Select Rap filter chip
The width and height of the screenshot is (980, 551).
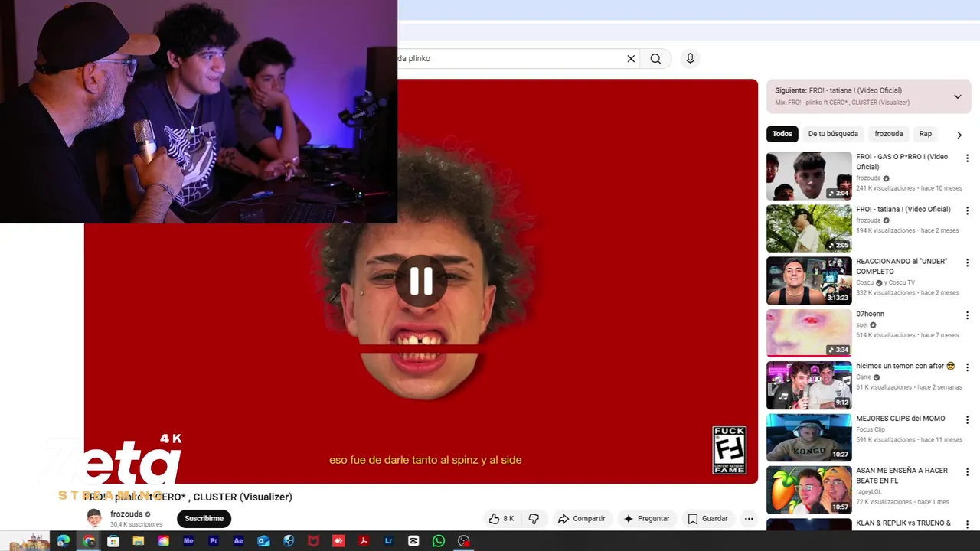click(925, 134)
